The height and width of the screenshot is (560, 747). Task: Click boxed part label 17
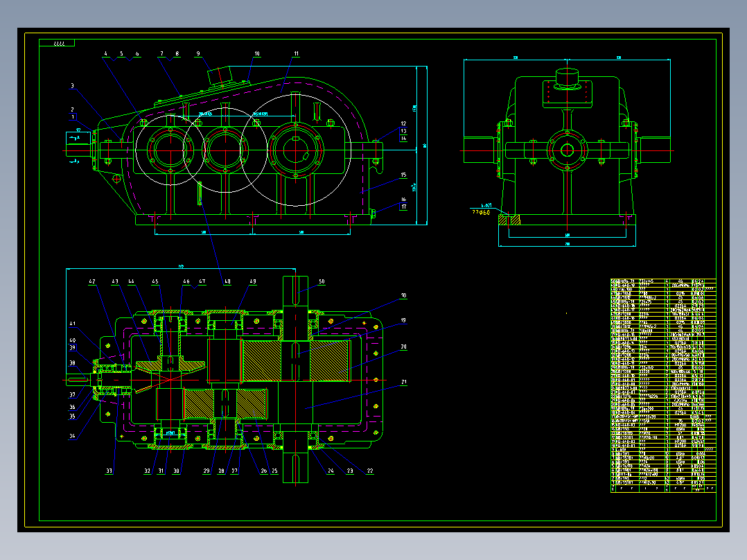403,207
